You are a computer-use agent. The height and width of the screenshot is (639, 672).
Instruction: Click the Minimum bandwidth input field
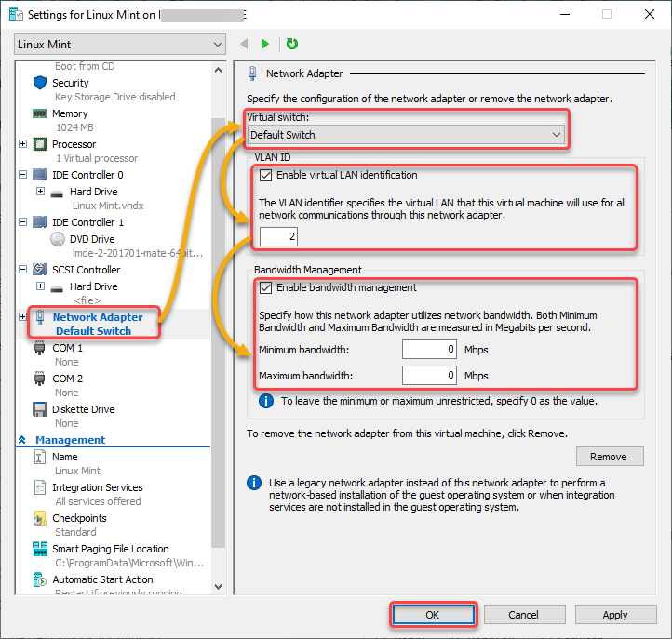tap(429, 350)
